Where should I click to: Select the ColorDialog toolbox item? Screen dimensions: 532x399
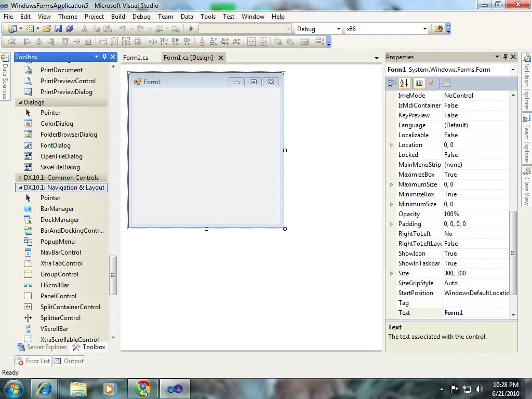pos(57,124)
